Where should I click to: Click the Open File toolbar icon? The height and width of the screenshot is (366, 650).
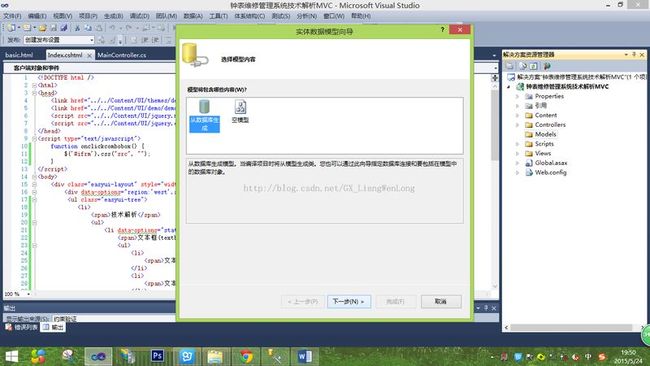click(x=42, y=28)
